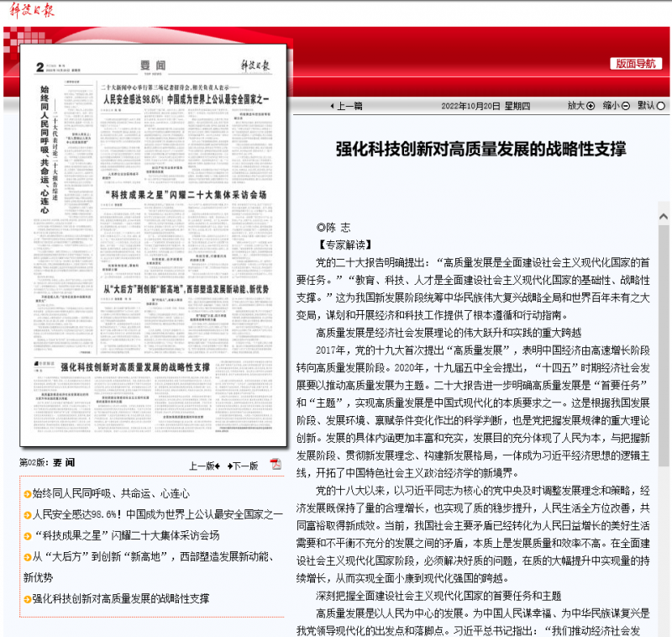
Task: Click orange bullet beside 人民安全感达98.6% headline
Action: click(x=28, y=514)
